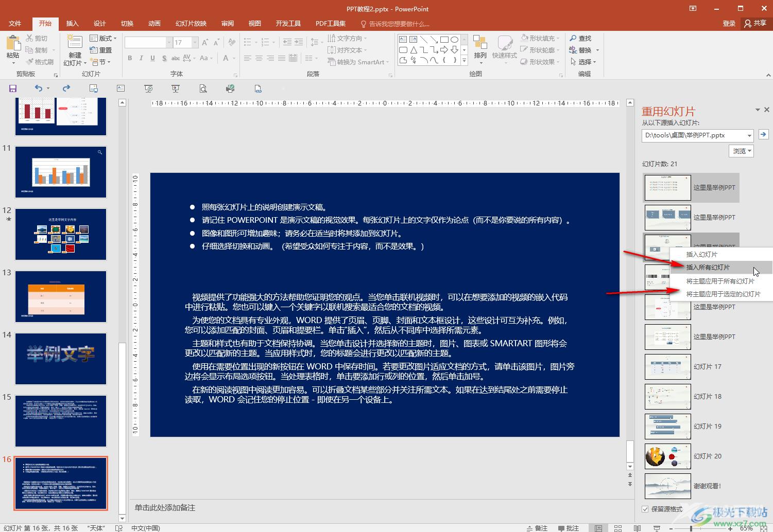This screenshot has height=532, width=773.
Task: Apply italic formatting with the I icon
Action: tap(141, 58)
